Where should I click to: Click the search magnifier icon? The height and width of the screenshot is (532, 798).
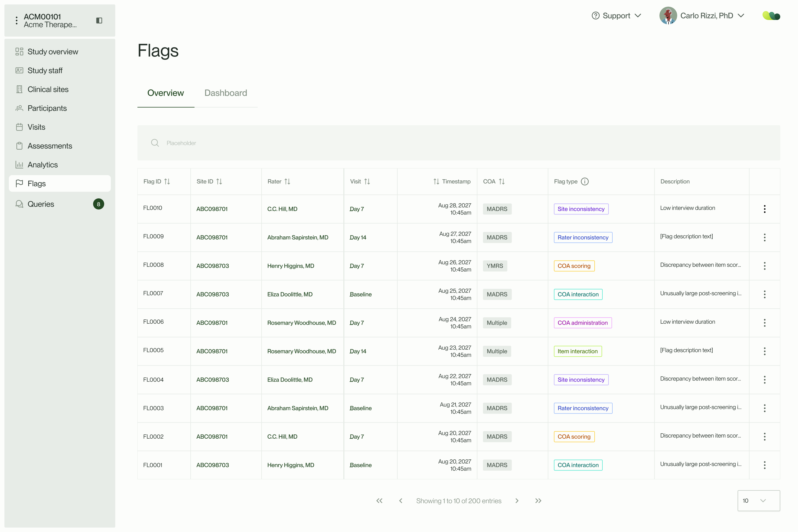[x=155, y=143]
